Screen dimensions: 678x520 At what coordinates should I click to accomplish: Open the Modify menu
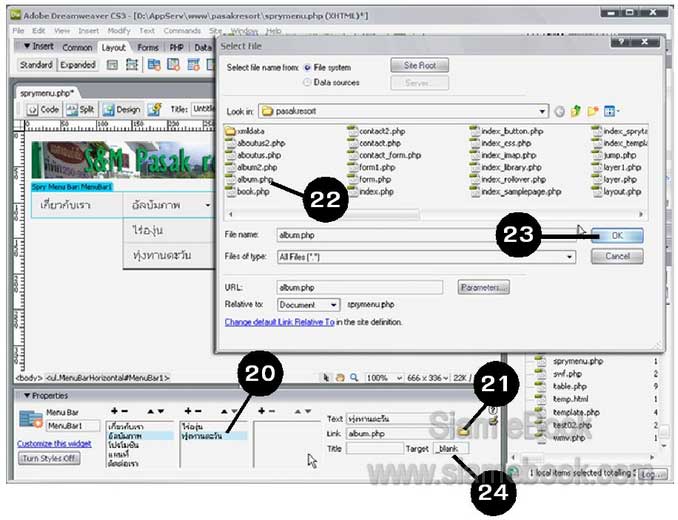coord(119,31)
